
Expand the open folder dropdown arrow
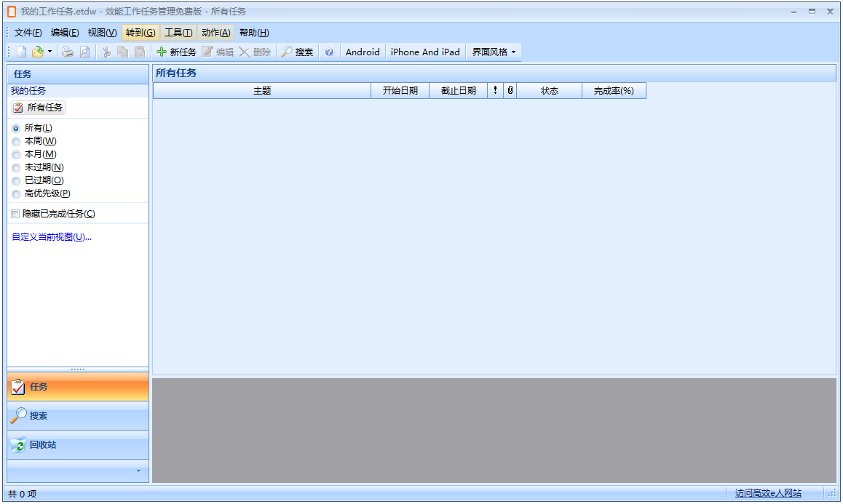click(50, 52)
